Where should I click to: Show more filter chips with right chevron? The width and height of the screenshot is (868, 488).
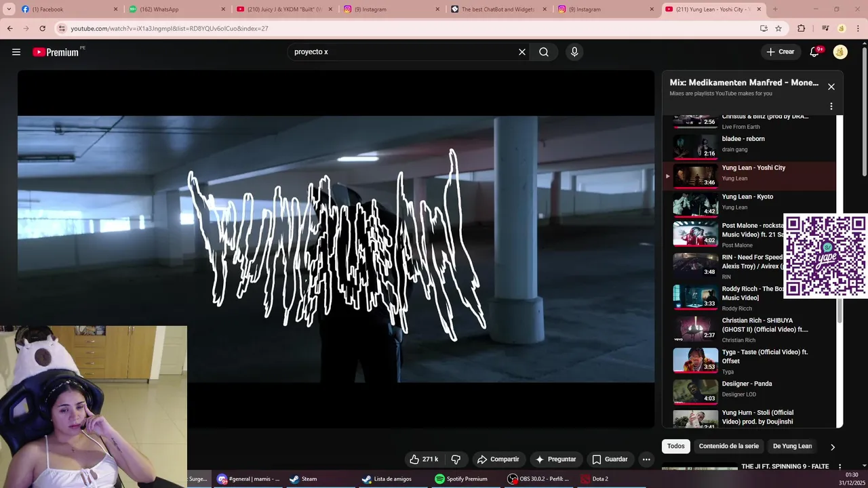(833, 447)
